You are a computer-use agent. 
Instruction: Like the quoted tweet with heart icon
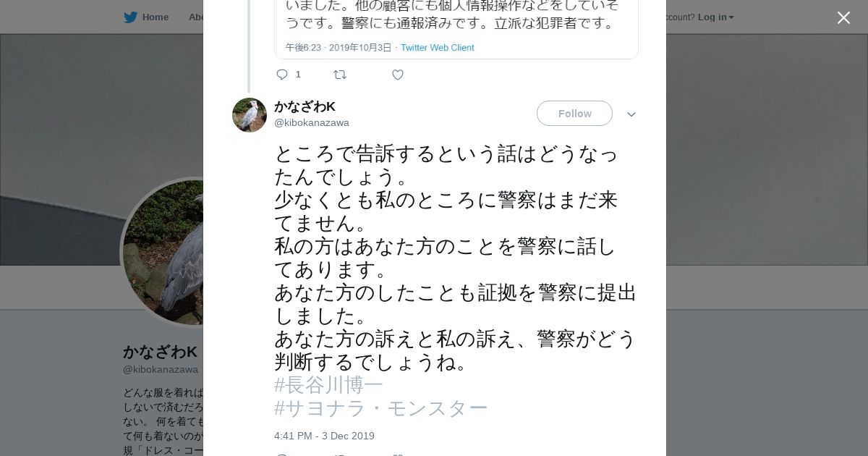398,75
